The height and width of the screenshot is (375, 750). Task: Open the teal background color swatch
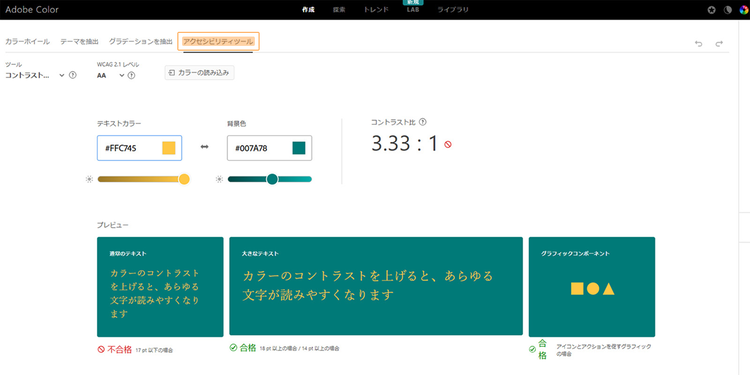[299, 148]
